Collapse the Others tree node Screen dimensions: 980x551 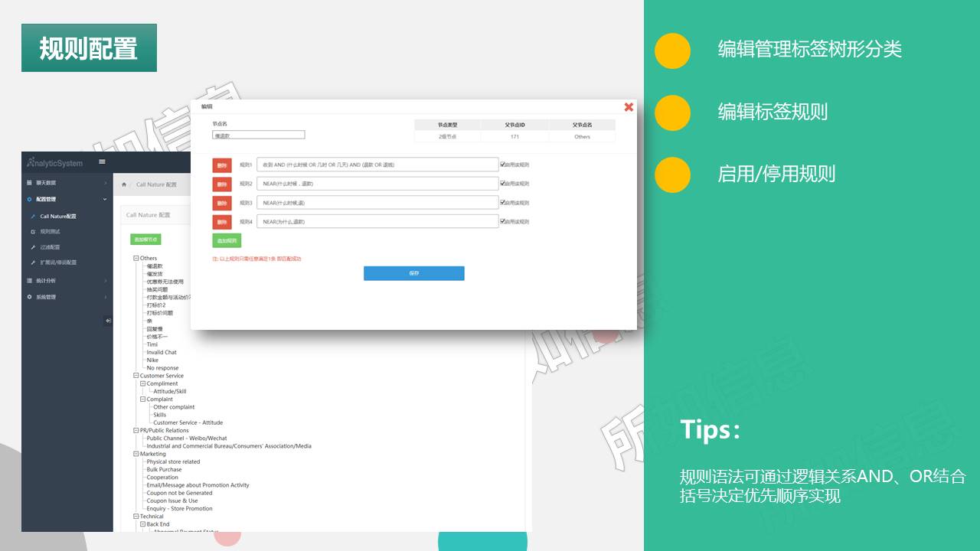pyautogui.click(x=136, y=259)
